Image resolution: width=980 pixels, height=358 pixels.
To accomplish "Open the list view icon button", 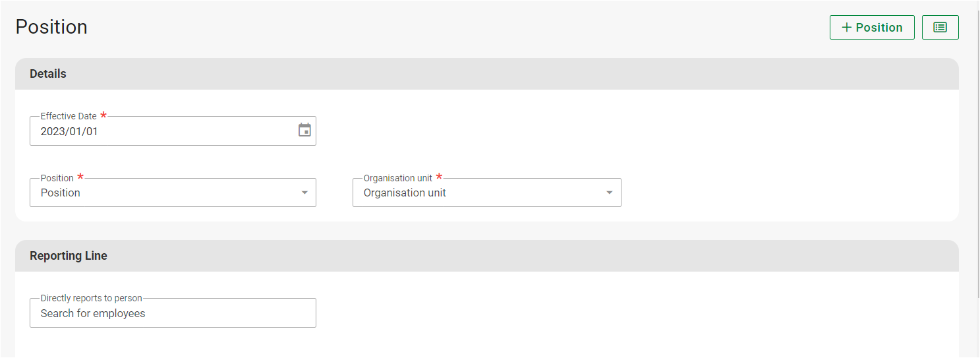I will [x=940, y=28].
